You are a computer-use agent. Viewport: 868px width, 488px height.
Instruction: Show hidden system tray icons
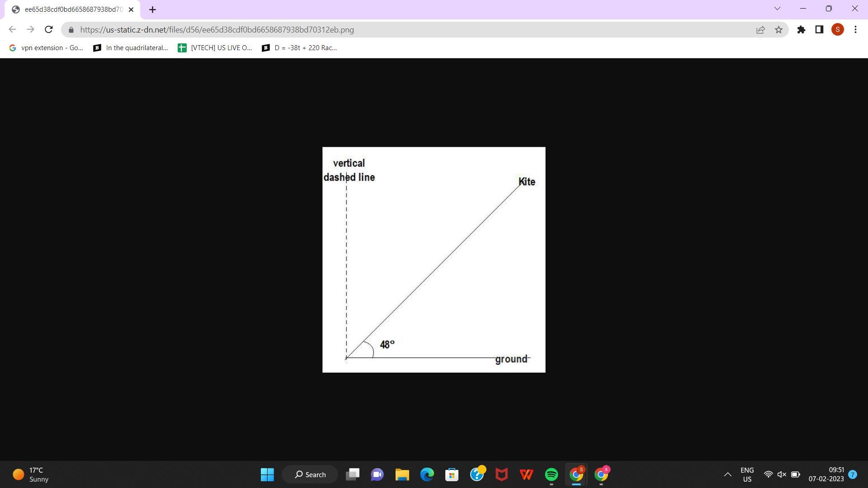click(x=727, y=474)
